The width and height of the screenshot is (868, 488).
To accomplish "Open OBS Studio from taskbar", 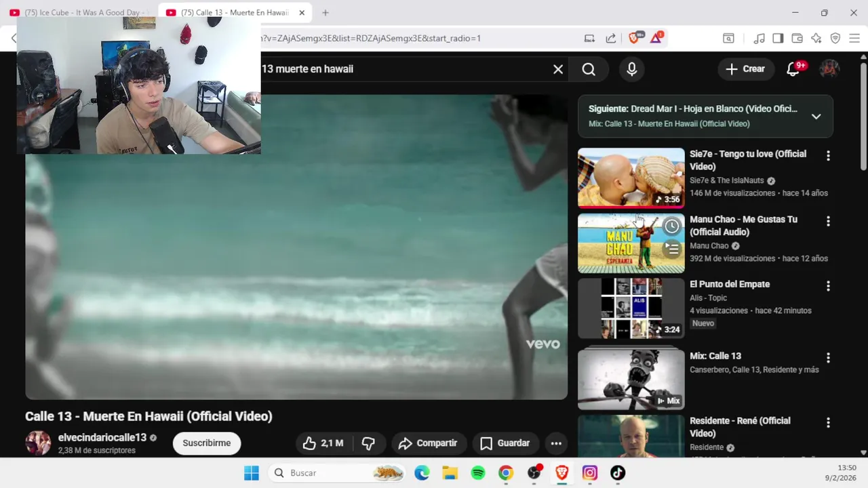I will (x=534, y=473).
